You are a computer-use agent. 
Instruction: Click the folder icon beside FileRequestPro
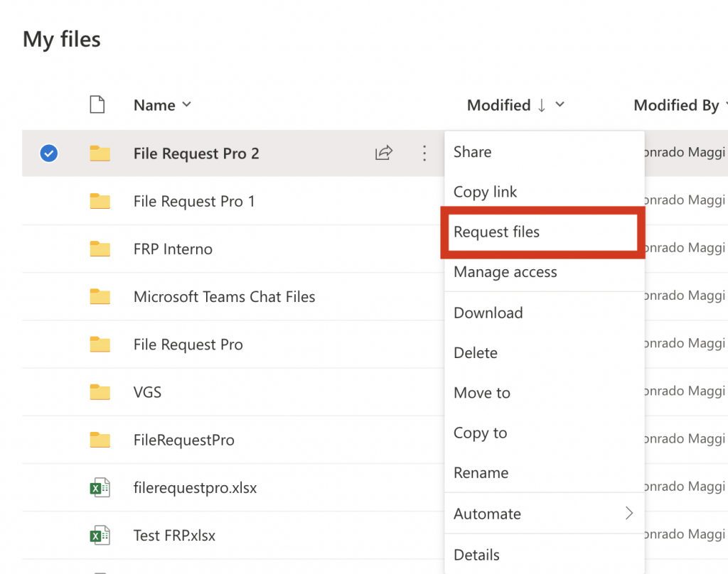[100, 439]
